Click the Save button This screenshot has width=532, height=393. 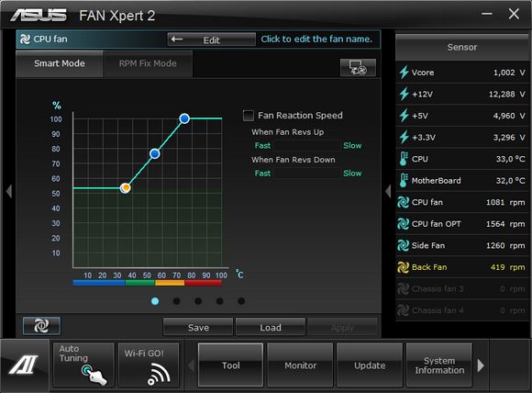click(198, 328)
